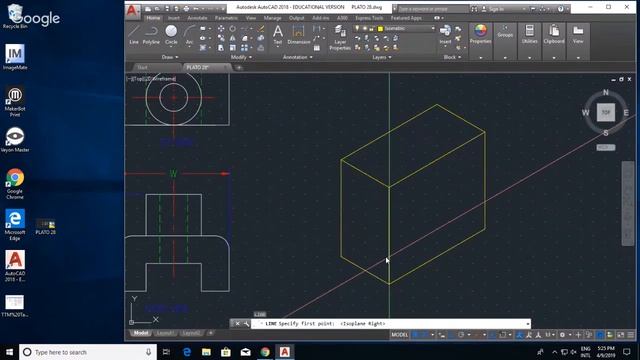Expand the Circle tool dropdown arrow
640x360 pixels.
pos(171,48)
